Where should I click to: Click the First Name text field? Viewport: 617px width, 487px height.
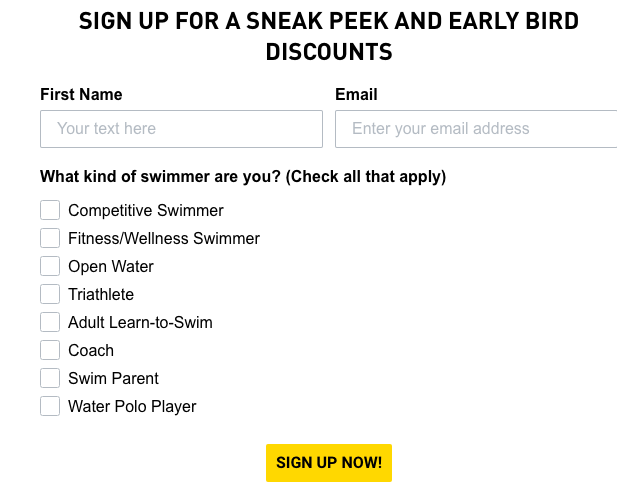point(181,129)
